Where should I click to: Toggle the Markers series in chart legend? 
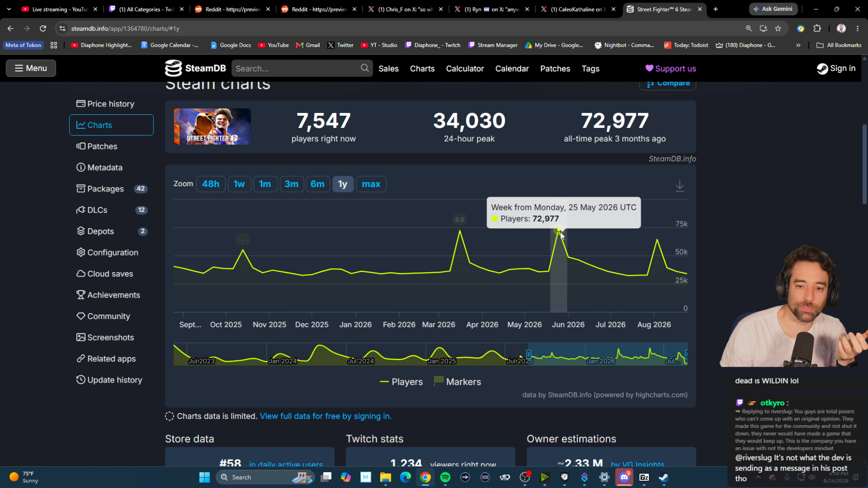tap(457, 382)
